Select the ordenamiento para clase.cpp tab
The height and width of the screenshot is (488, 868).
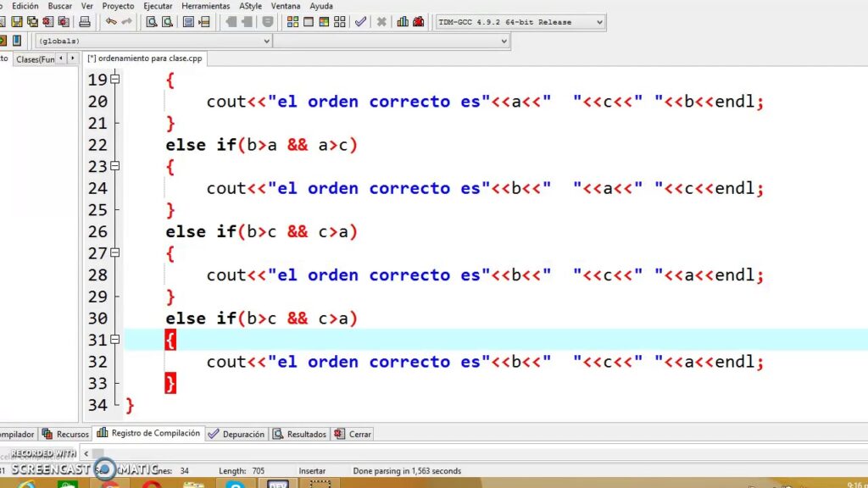145,58
